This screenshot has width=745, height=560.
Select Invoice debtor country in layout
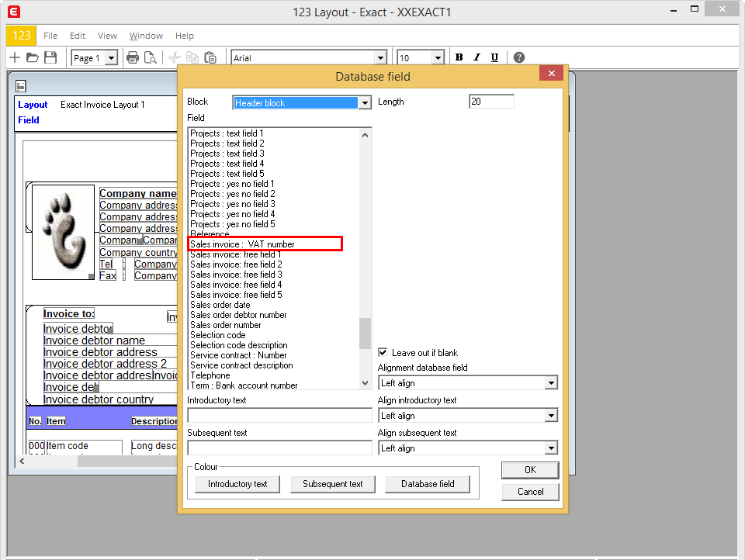(109, 399)
